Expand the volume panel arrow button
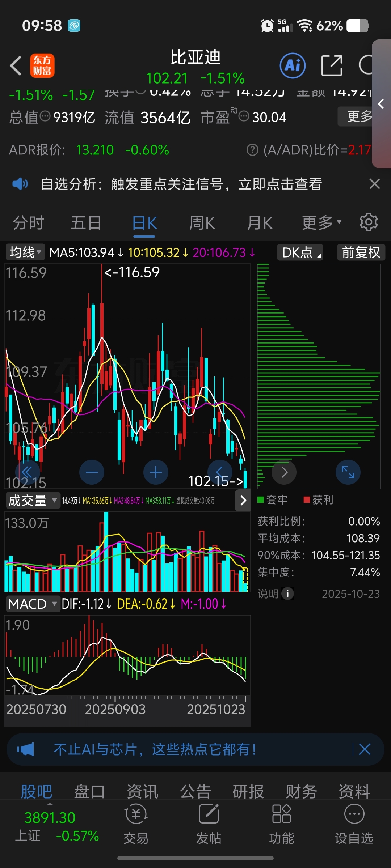This screenshot has height=868, width=391. point(243,501)
